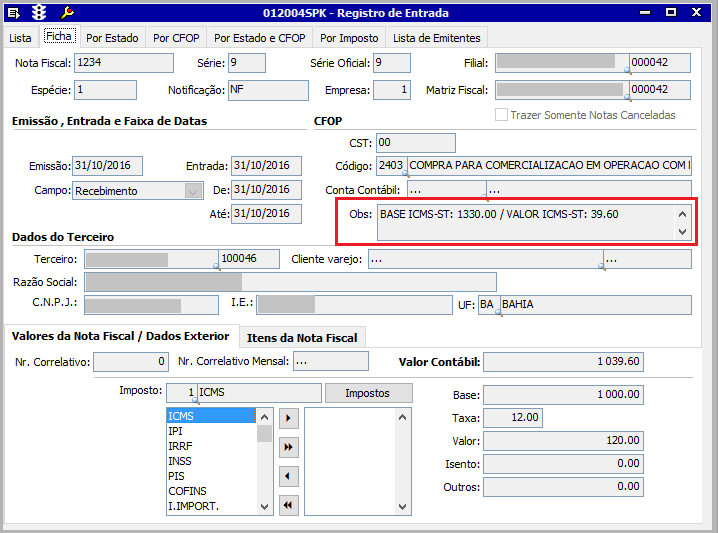718x533 pixels.
Task: Select IPI in the tax list
Action: [211, 431]
